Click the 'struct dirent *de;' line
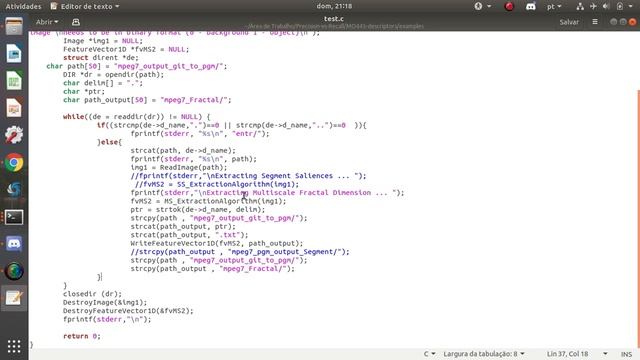The height and width of the screenshot is (360, 640). click(101, 58)
